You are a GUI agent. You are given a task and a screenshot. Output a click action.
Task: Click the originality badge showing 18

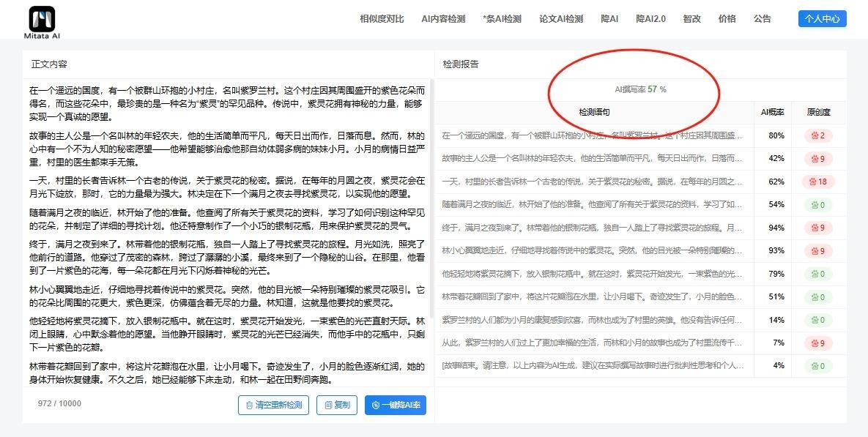818,182
